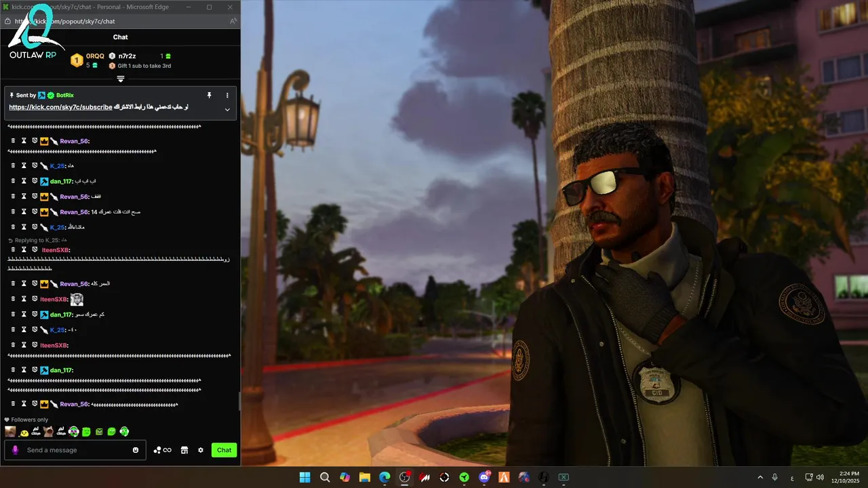868x488 pixels.
Task: Click the purple microphone icon in message box
Action: (16, 450)
